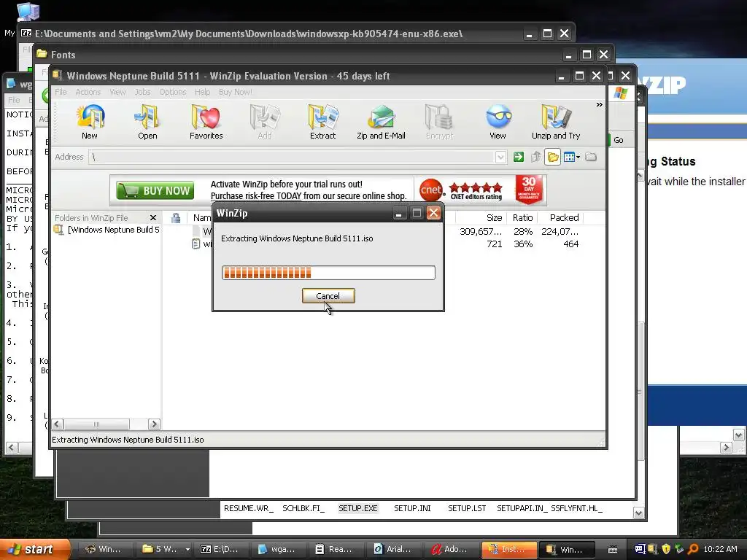Image resolution: width=747 pixels, height=560 pixels.
Task: Open the View menu in WinZip
Action: (x=117, y=92)
